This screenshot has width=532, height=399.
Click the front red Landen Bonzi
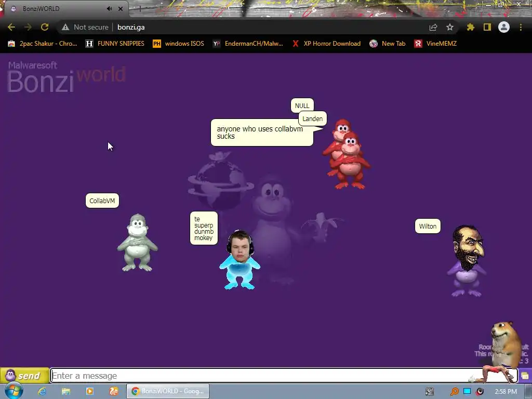(x=351, y=163)
